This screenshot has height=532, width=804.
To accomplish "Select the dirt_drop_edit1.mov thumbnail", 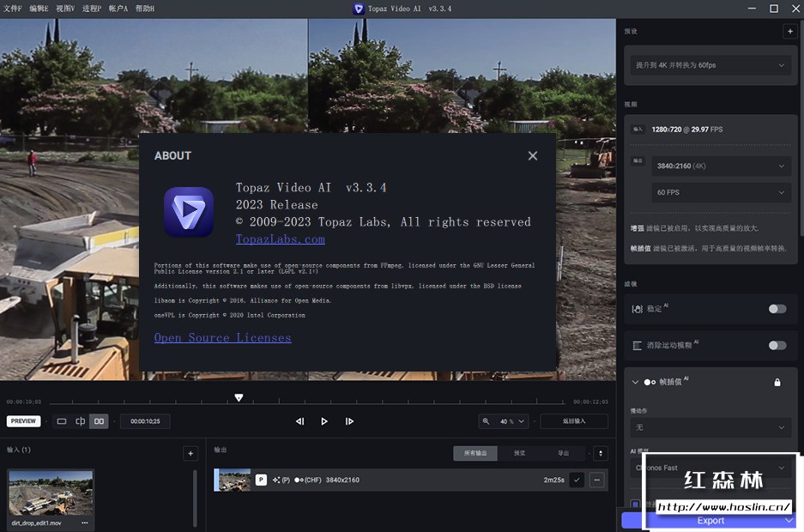I will 51,493.
